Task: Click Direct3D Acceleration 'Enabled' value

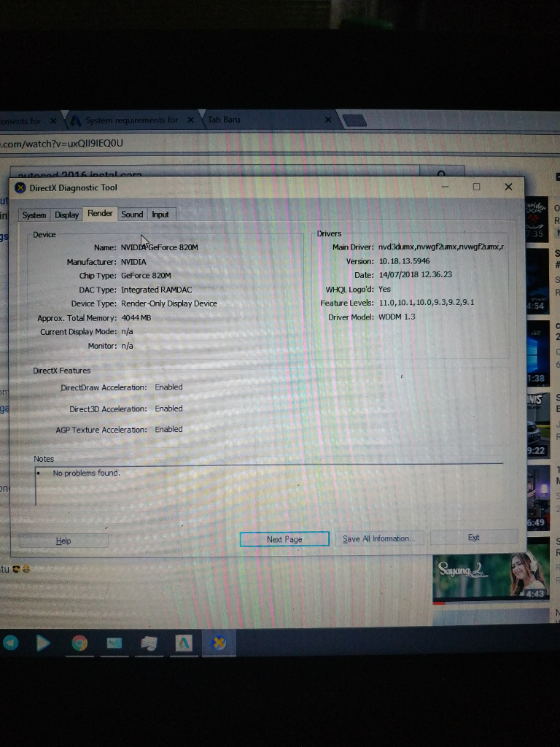Action: pyautogui.click(x=168, y=409)
